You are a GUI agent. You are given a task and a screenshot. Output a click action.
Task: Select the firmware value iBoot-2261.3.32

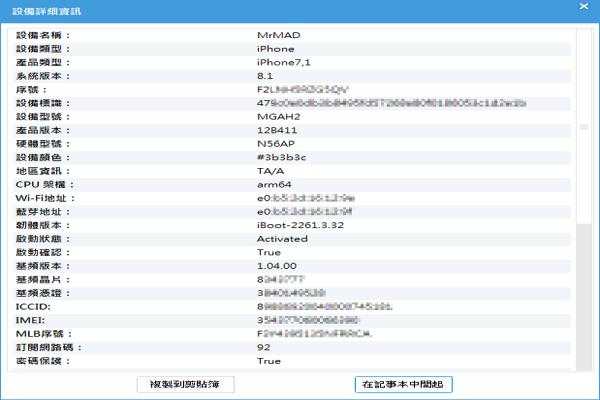tap(300, 225)
